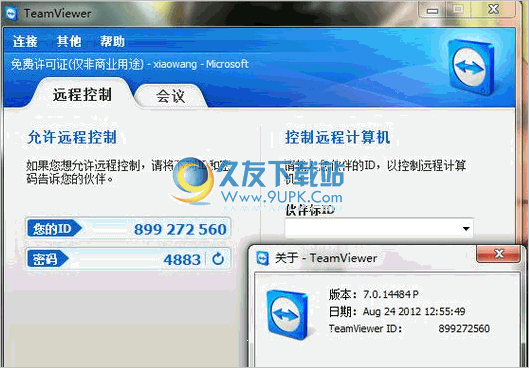529x368 pixels.
Task: Switch to the 会议 tab
Action: point(170,96)
